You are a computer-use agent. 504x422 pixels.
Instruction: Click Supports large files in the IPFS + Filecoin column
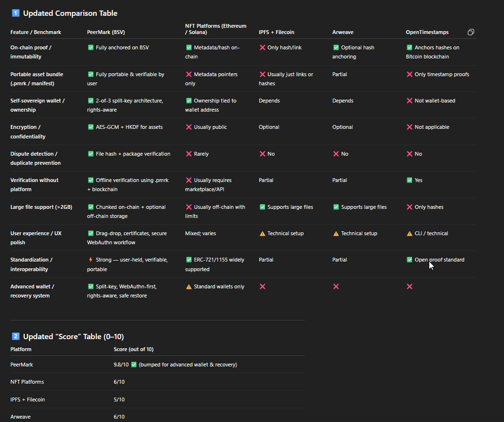[x=290, y=207]
